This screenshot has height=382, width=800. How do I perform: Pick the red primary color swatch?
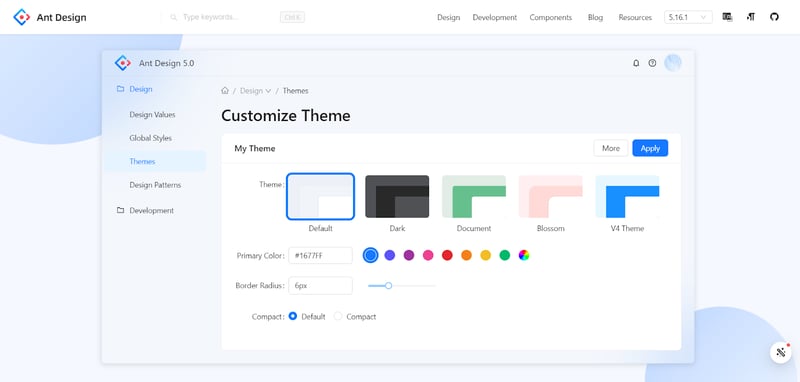coord(447,255)
